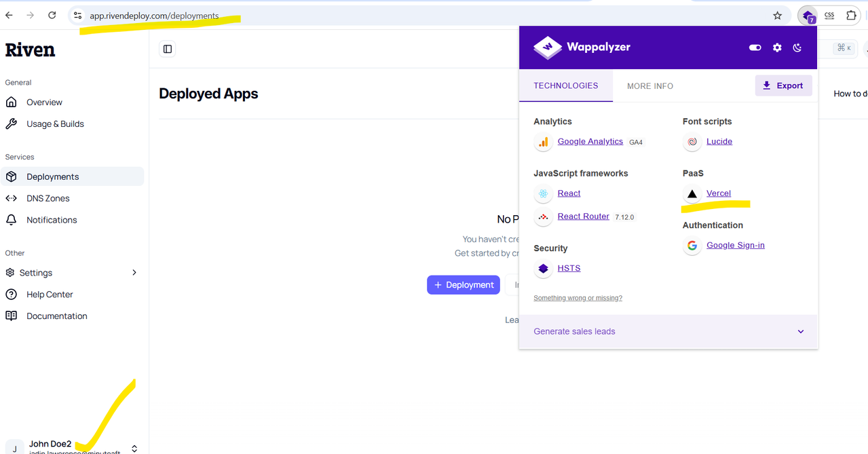The width and height of the screenshot is (868, 454).
Task: Open the Lucide technology link
Action: [719, 141]
